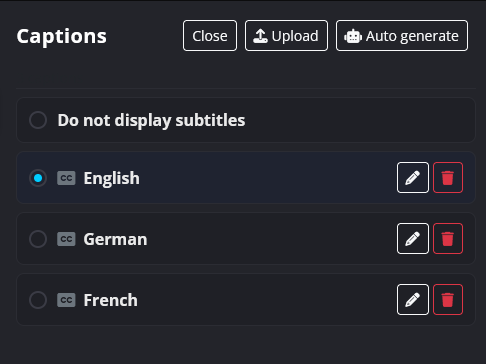
Task: Select the German radio button
Action: click(x=38, y=239)
